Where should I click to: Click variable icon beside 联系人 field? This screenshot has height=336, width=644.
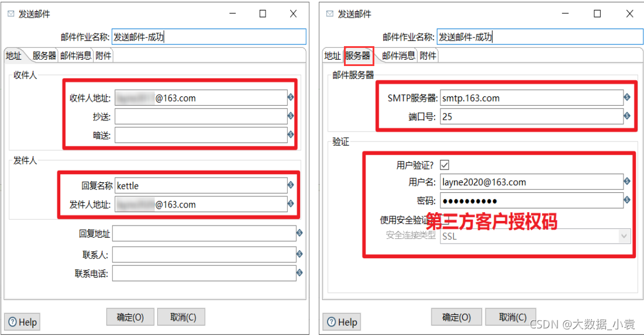pos(299,254)
